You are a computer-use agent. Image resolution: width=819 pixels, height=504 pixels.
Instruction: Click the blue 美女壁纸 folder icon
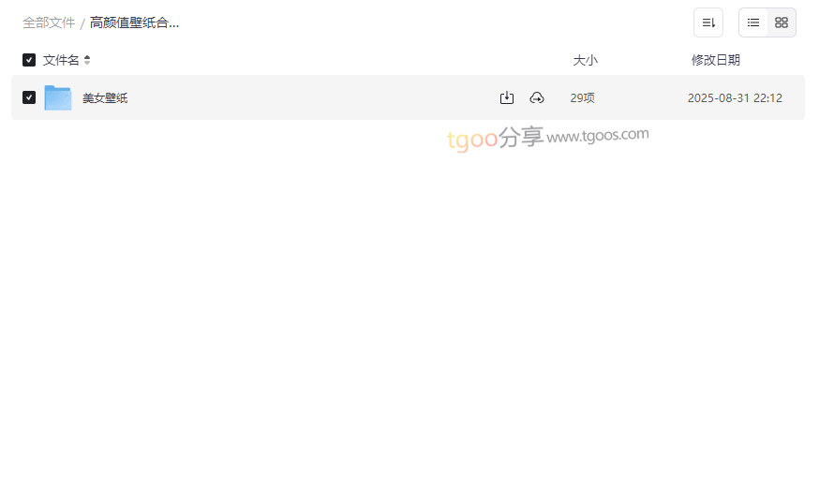tap(58, 97)
